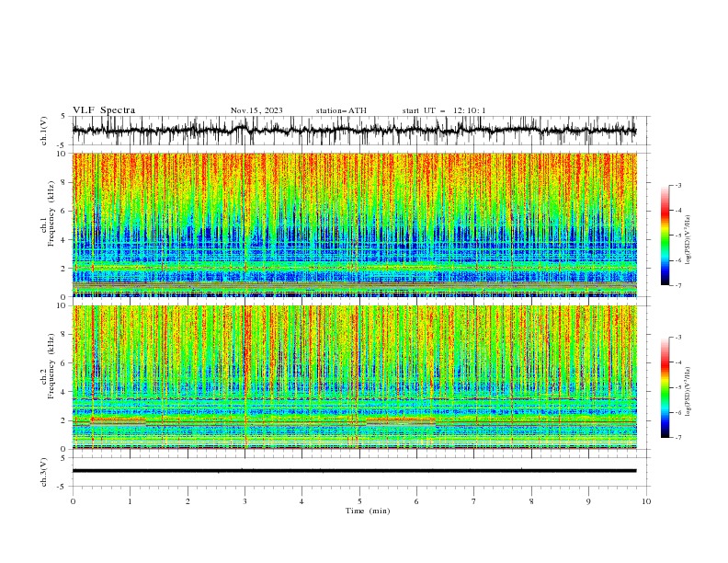Click the ch.1 upper color scale bar
The height and width of the screenshot is (563, 728).
click(x=665, y=236)
